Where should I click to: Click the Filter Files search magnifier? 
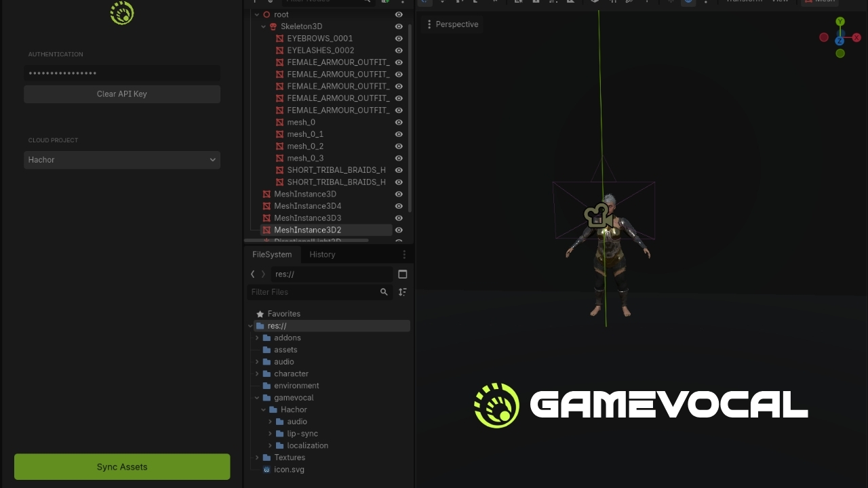click(384, 292)
